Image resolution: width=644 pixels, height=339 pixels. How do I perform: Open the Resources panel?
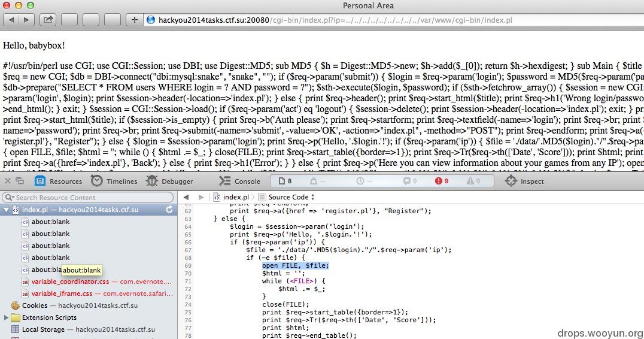58,181
